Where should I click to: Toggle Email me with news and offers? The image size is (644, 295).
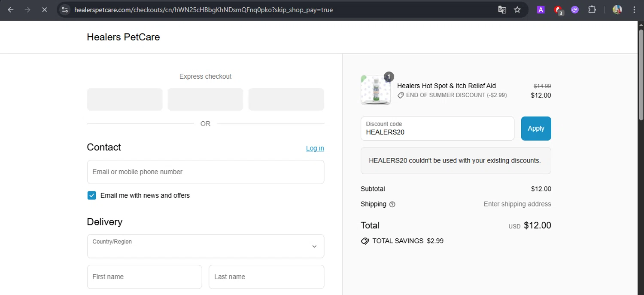click(x=91, y=195)
